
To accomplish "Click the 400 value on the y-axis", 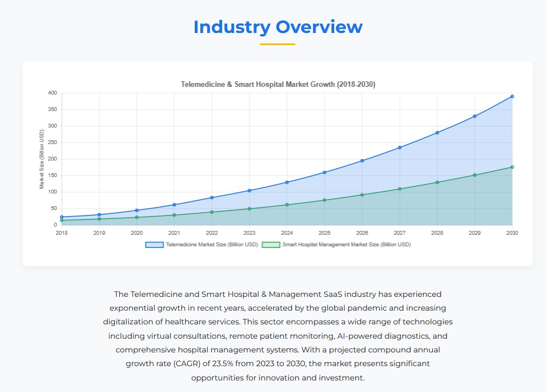I will pyautogui.click(x=52, y=93).
